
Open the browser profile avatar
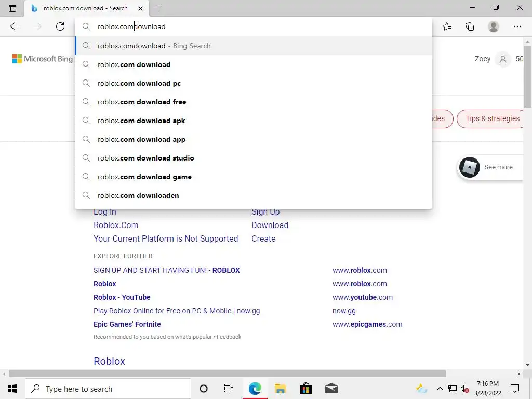click(494, 26)
